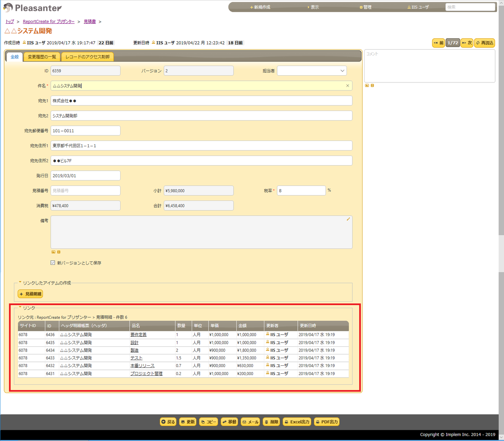Click the pencil edit icon in 備考
Image resolution: width=504 pixels, height=441 pixels.
348,219
